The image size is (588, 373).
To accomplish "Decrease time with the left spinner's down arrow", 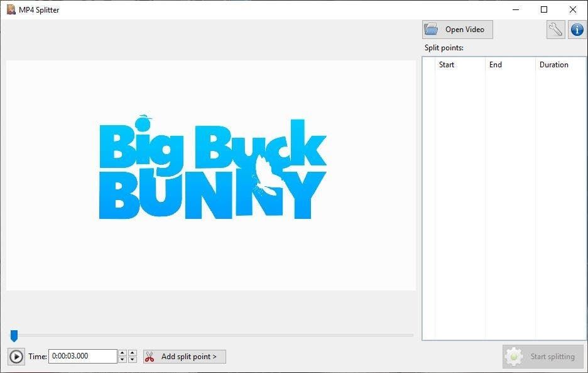I will (122, 360).
